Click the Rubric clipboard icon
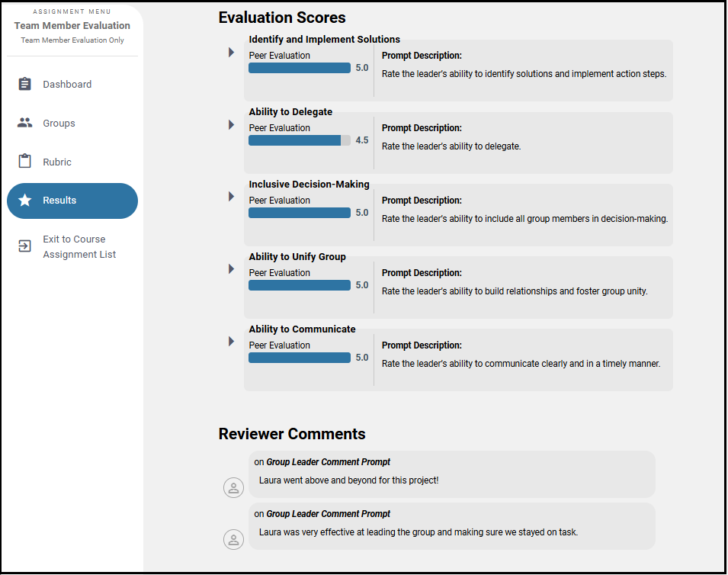728x575 pixels. [x=25, y=162]
